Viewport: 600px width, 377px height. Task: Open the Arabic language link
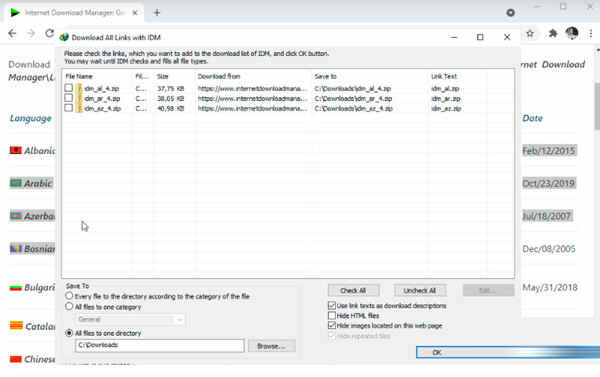tap(38, 184)
